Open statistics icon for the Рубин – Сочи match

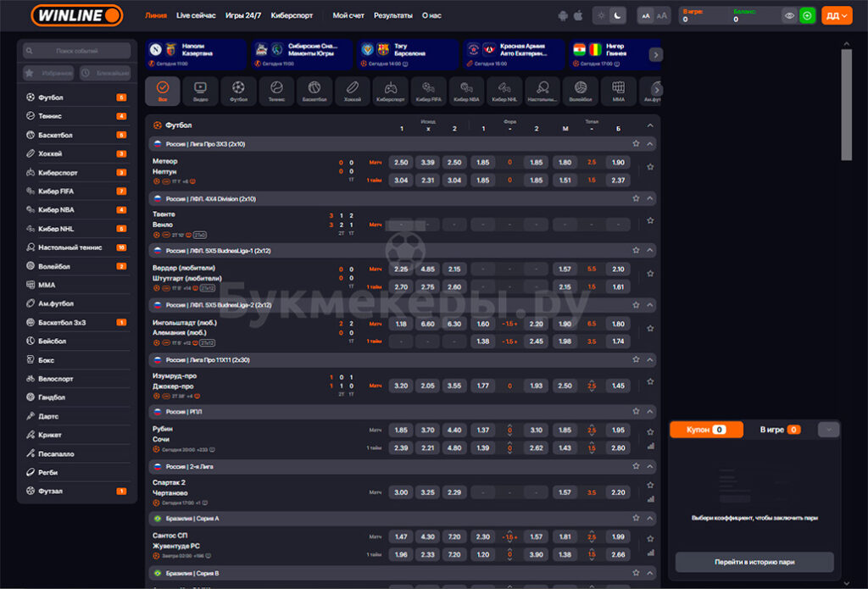coord(650,446)
